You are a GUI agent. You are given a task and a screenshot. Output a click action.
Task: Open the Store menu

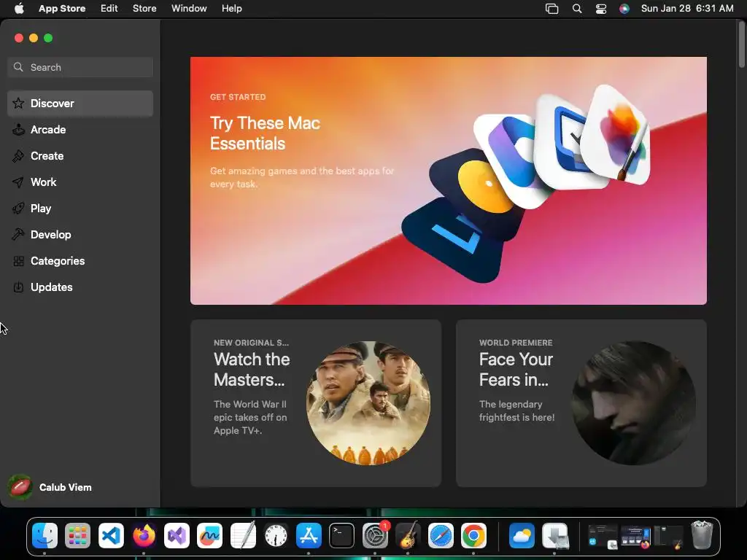[x=144, y=8]
